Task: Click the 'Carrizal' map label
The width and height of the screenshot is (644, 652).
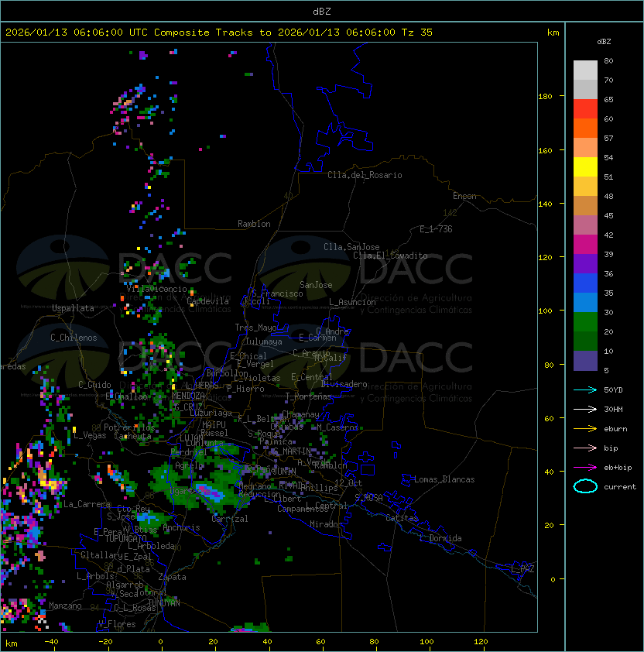Action: [x=230, y=519]
